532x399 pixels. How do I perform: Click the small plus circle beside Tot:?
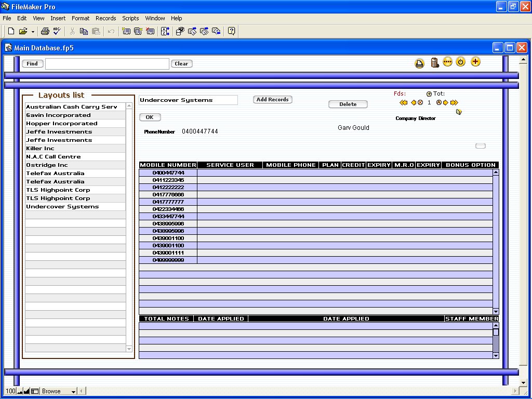(x=429, y=94)
